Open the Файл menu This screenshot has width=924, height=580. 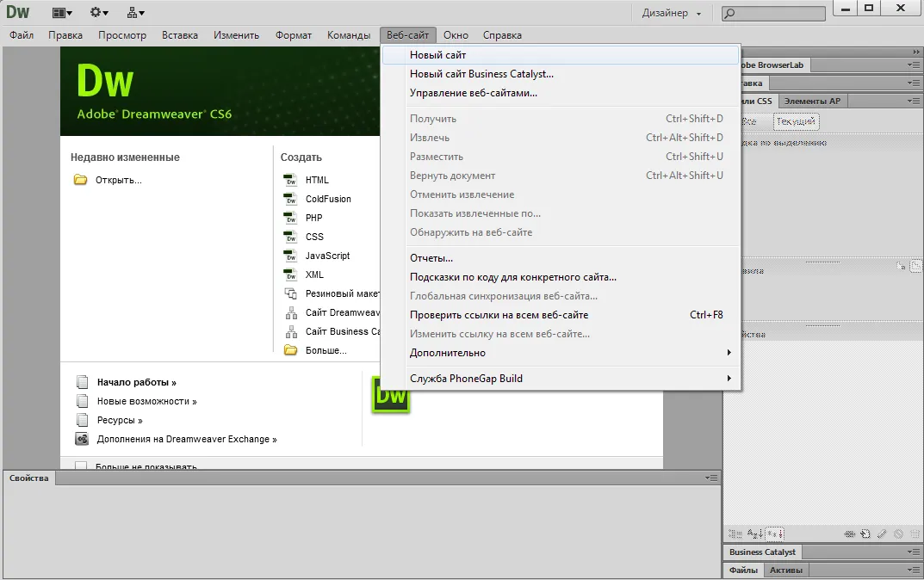[x=22, y=35]
